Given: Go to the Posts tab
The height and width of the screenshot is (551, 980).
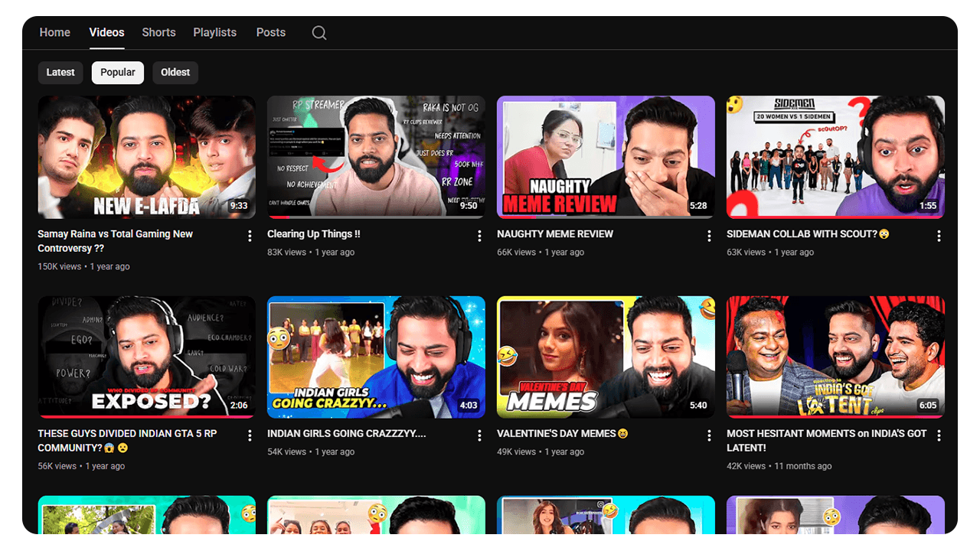Looking at the screenshot, I should 271,32.
